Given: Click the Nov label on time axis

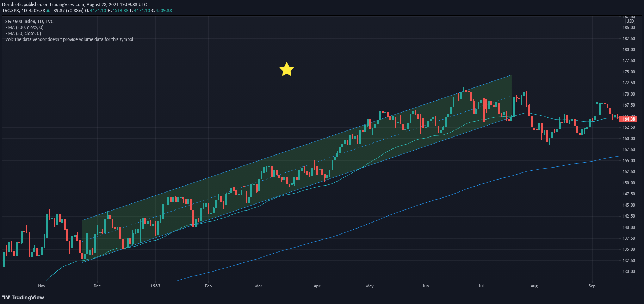Looking at the screenshot, I should (42, 286).
